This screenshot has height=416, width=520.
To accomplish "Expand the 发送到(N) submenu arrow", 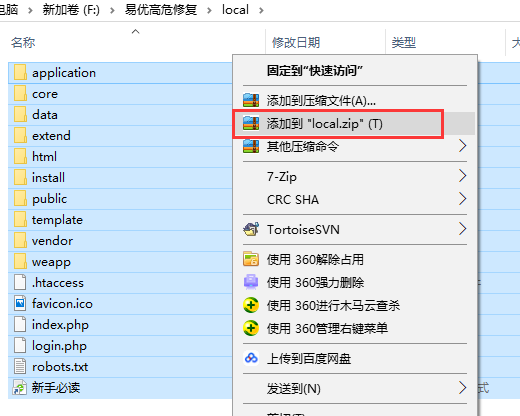I will 462,388.
